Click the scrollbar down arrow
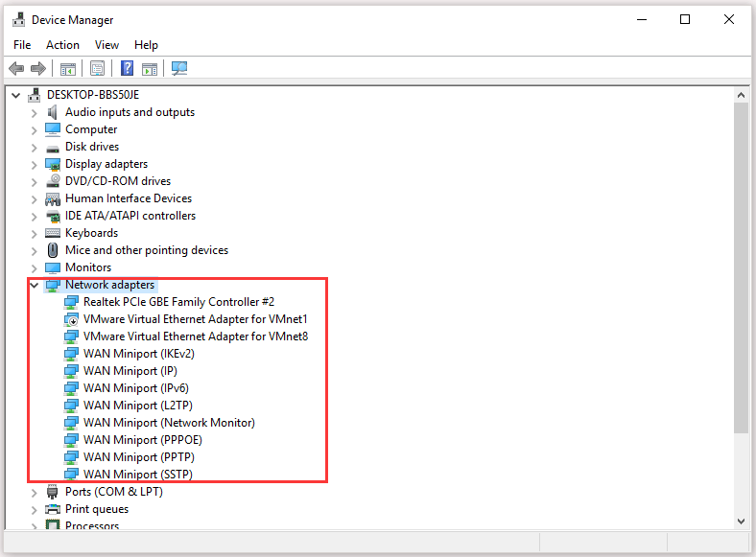 point(741,522)
